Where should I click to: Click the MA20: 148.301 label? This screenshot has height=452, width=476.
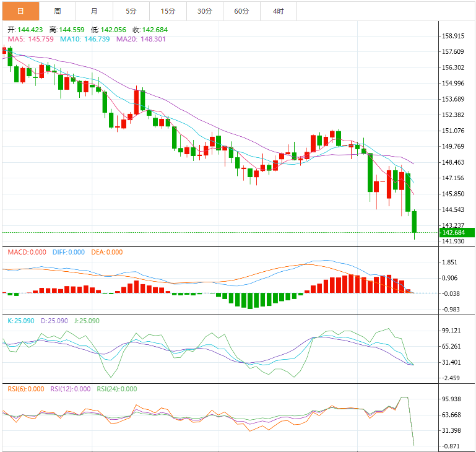141,39
